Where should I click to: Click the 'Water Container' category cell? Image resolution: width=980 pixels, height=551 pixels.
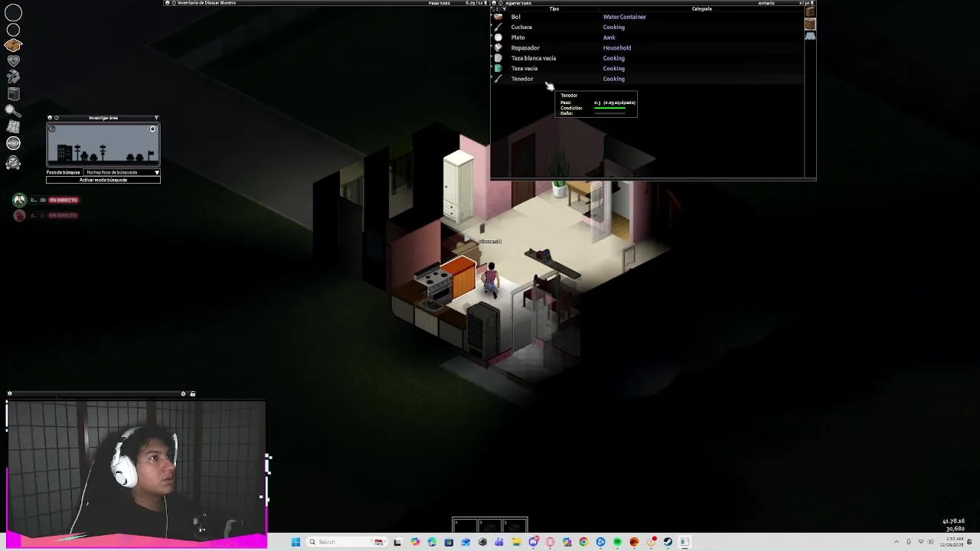click(624, 17)
